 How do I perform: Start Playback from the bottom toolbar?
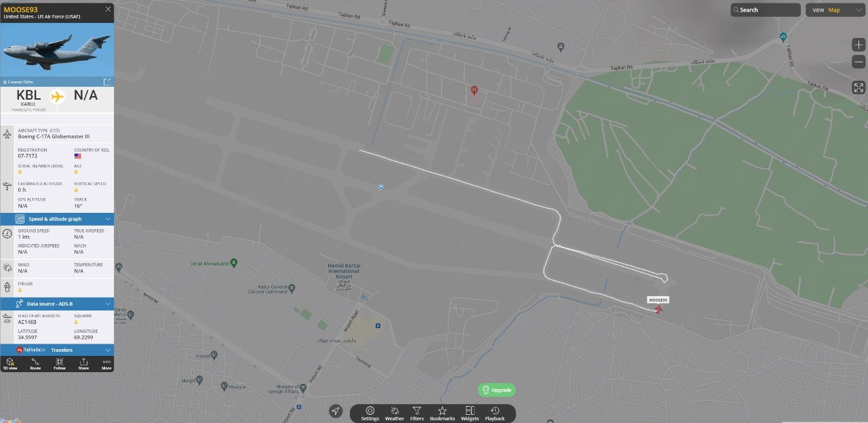point(495,414)
